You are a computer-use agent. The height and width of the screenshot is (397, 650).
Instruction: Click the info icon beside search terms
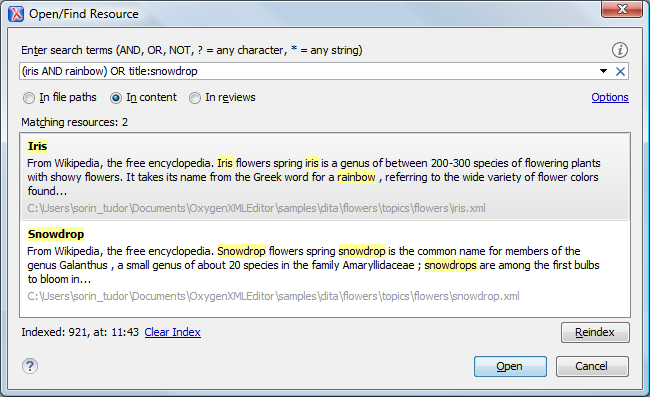(620, 50)
